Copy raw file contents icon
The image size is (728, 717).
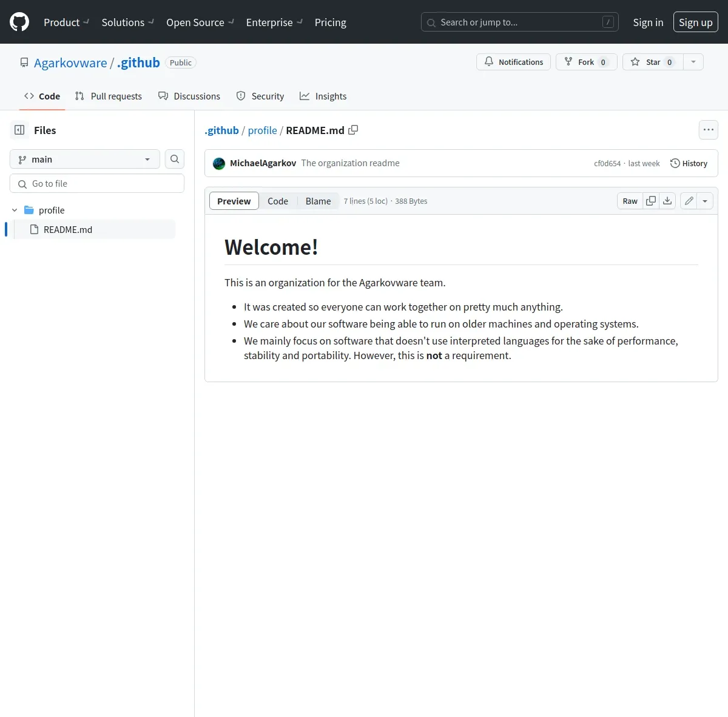pyautogui.click(x=651, y=201)
